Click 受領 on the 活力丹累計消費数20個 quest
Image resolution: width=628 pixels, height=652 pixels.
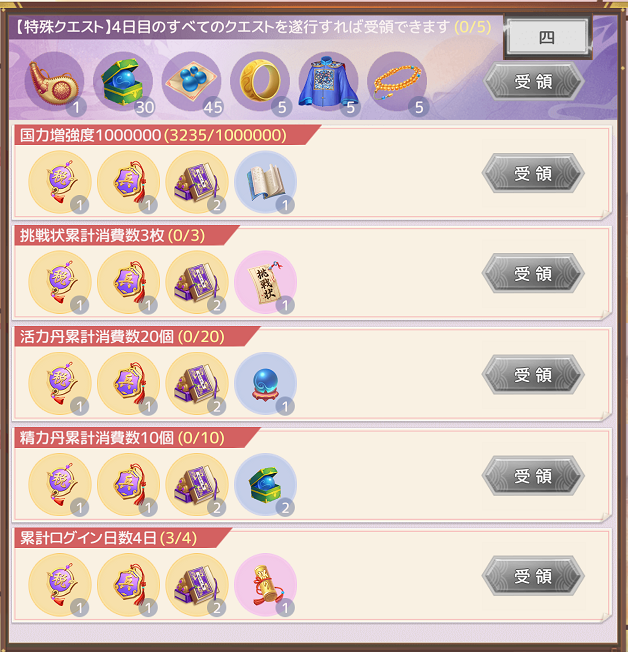533,375
